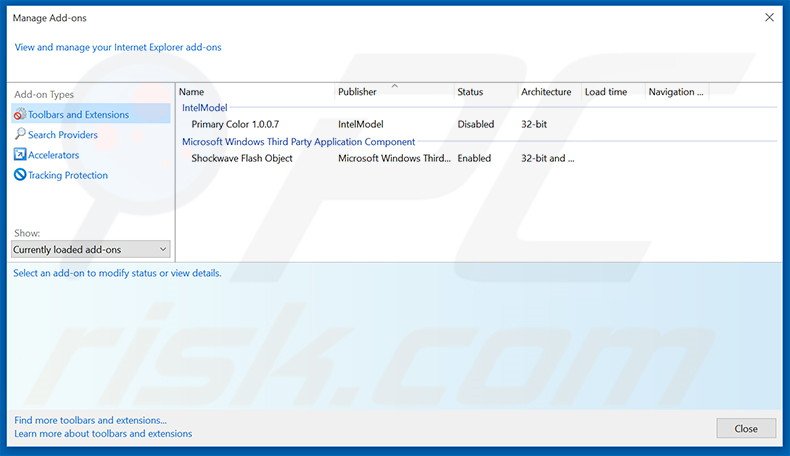
Task: Click the sort arrow above Publisher
Action: pyautogui.click(x=394, y=86)
